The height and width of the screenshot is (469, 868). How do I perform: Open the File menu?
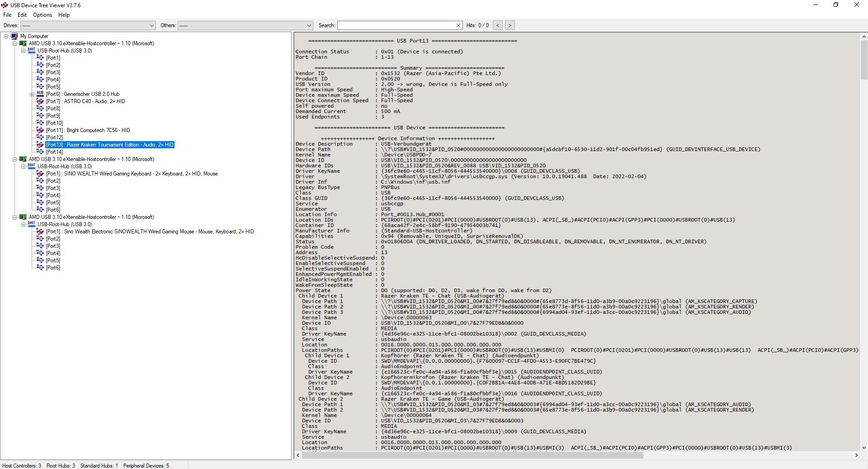pos(7,15)
